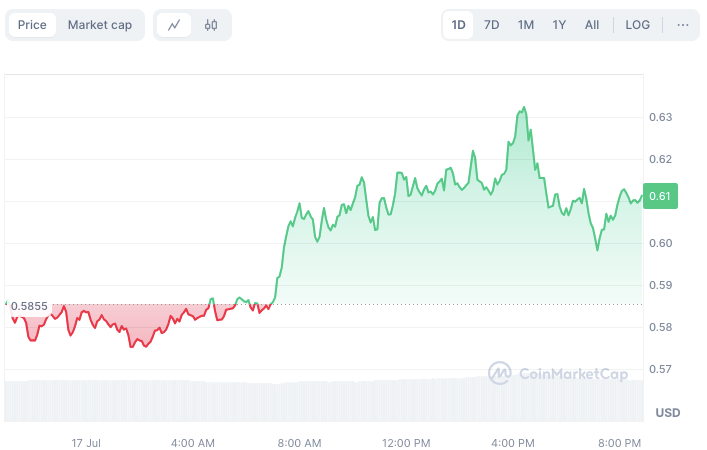Click the 0.59 y-axis label
707x450 pixels.
pyautogui.click(x=660, y=285)
